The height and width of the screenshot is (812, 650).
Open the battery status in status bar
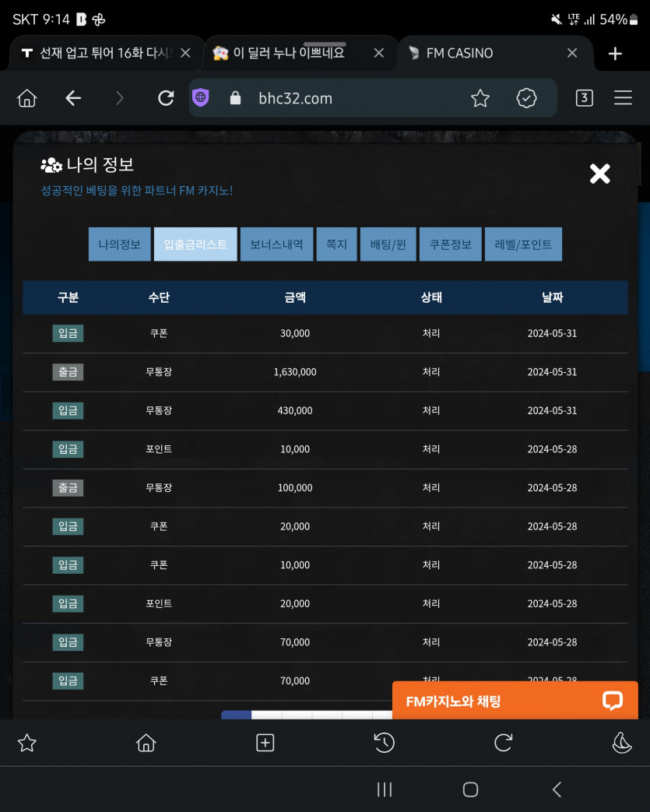(619, 19)
